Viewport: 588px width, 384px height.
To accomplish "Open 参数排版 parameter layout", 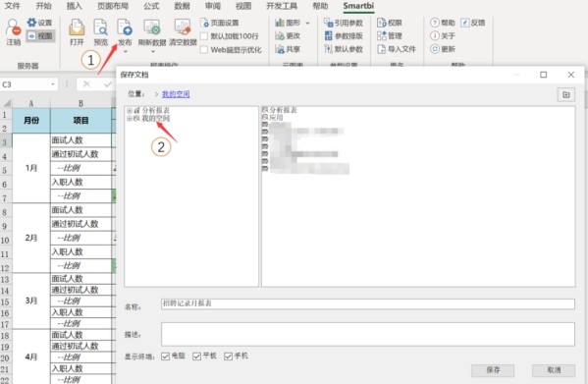I will point(344,36).
